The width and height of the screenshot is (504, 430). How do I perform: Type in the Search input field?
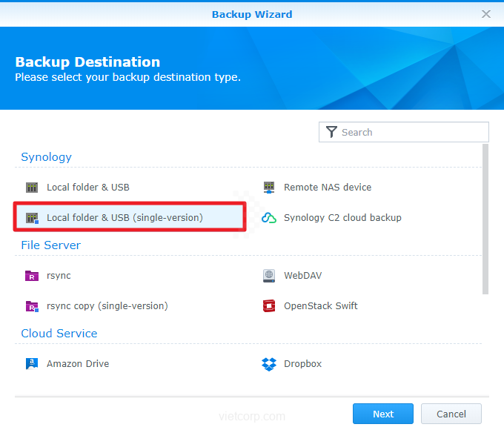click(411, 132)
